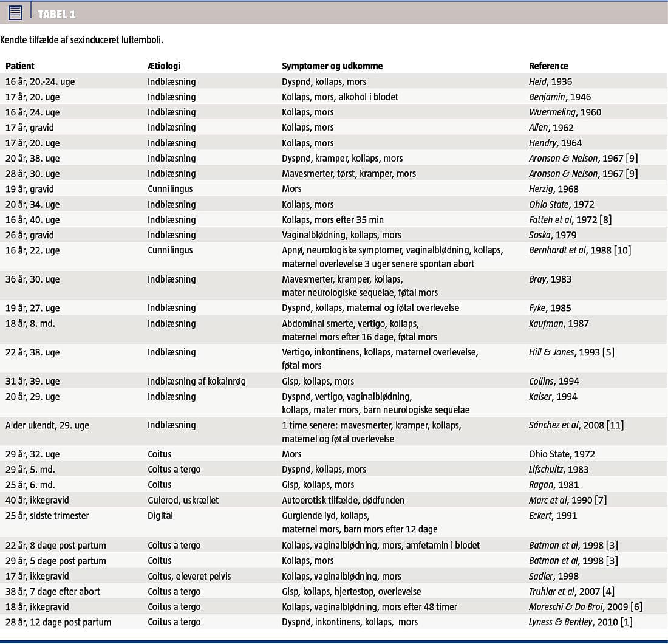
Task: Select the Symptomer og udkomme column header
Action: (x=332, y=66)
